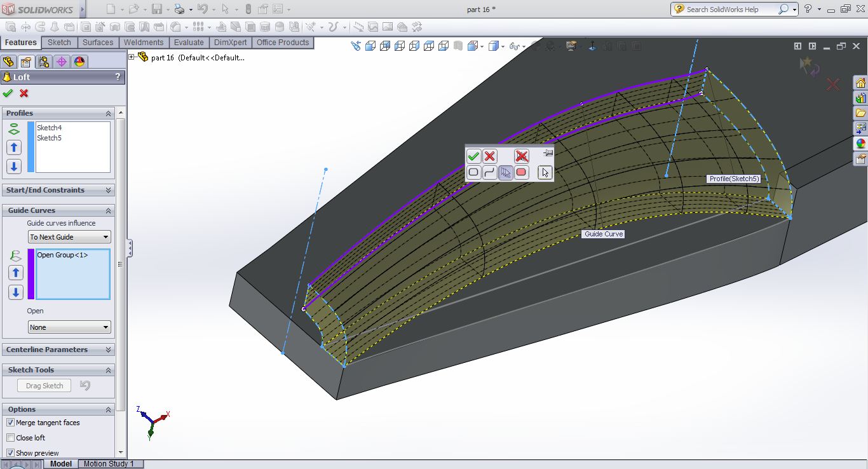Switch to the Features tab

(x=21, y=43)
